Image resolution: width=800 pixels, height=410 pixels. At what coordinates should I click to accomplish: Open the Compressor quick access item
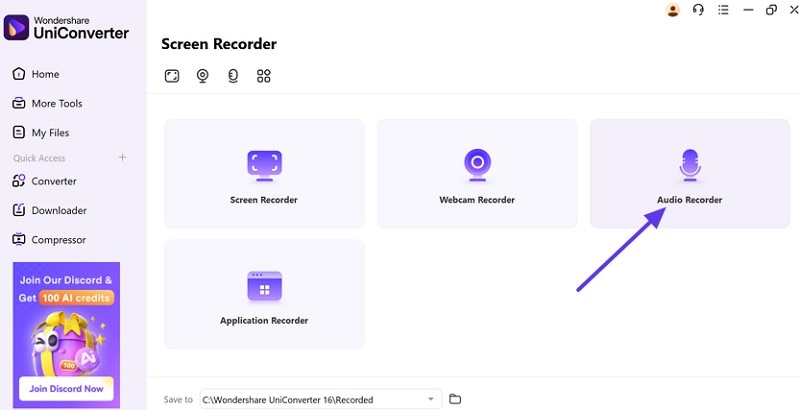tap(48, 240)
